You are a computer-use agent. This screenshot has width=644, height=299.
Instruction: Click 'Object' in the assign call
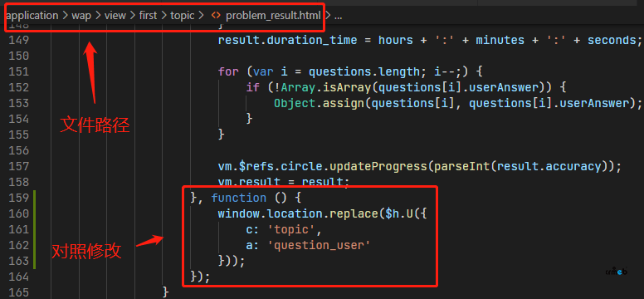point(295,103)
